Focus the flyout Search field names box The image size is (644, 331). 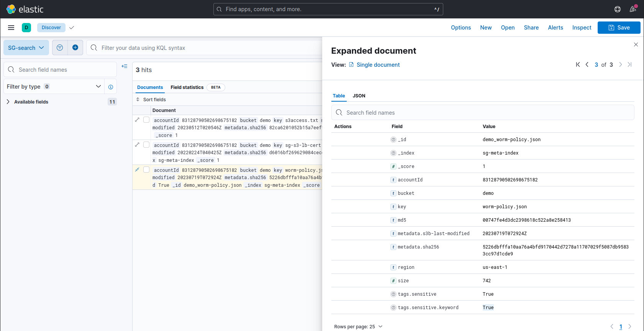pos(483,113)
